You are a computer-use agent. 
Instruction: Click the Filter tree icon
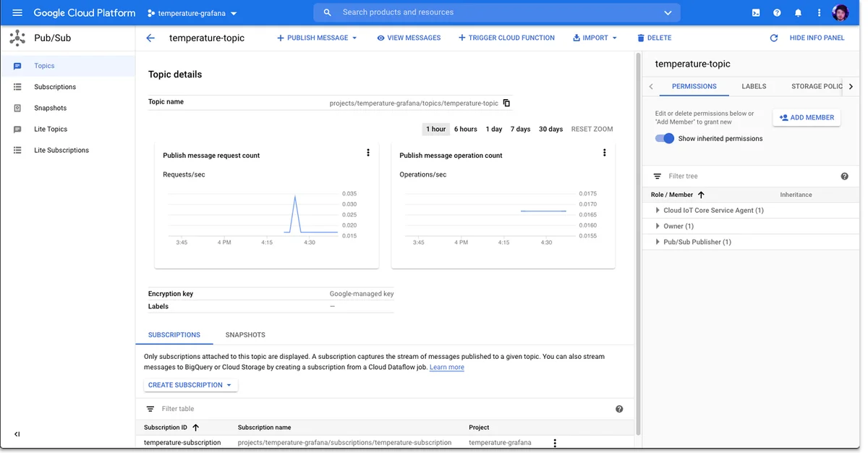point(658,177)
